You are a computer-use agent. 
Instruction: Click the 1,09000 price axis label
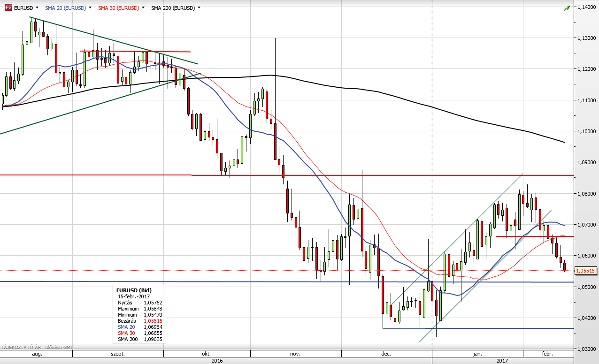tap(586, 162)
